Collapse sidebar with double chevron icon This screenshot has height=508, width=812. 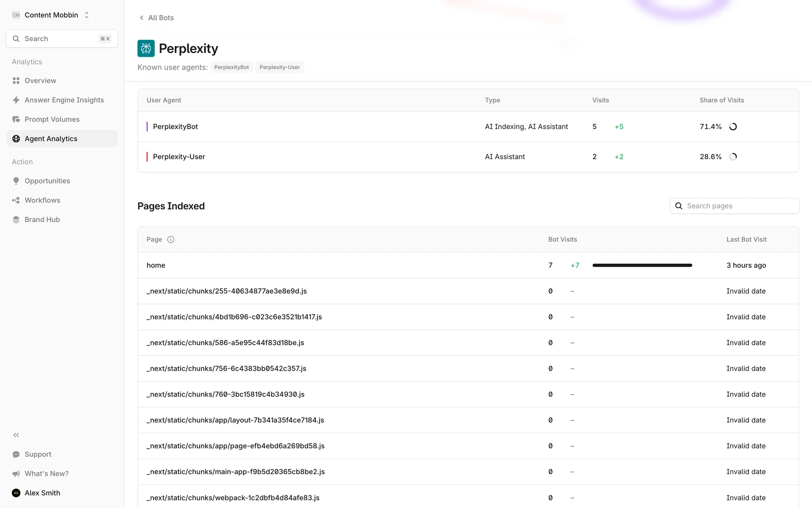[x=16, y=435]
